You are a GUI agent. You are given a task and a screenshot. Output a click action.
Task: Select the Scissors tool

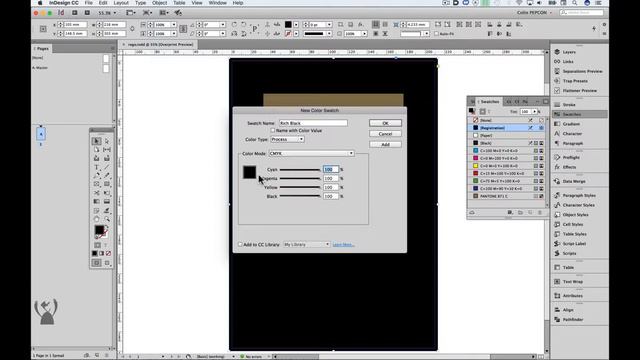click(x=97, y=193)
